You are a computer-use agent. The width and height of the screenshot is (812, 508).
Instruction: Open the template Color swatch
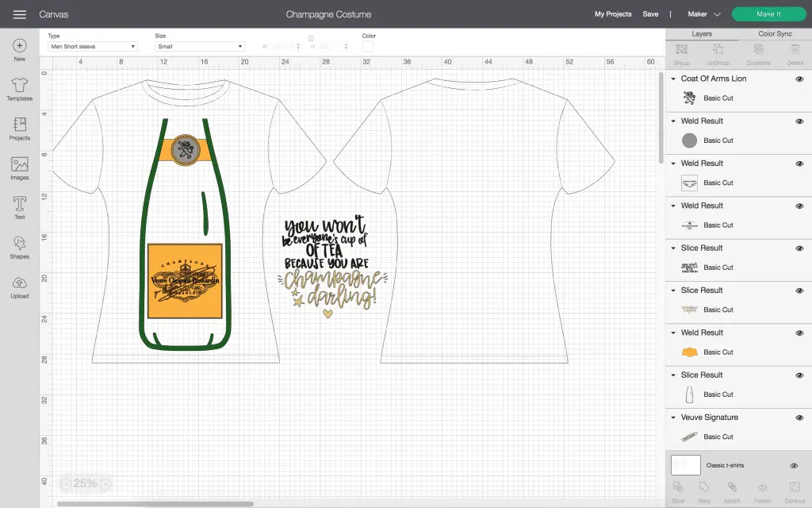368,47
